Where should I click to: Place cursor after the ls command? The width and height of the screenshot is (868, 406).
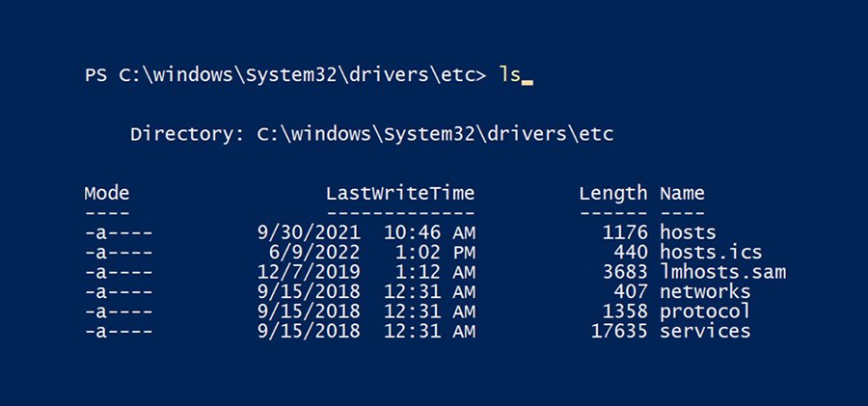[527, 74]
